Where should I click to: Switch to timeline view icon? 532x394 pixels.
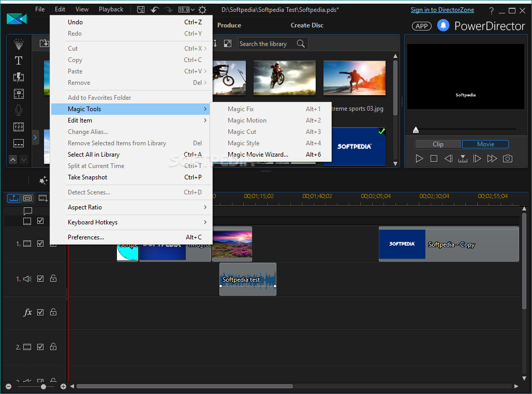click(x=14, y=198)
